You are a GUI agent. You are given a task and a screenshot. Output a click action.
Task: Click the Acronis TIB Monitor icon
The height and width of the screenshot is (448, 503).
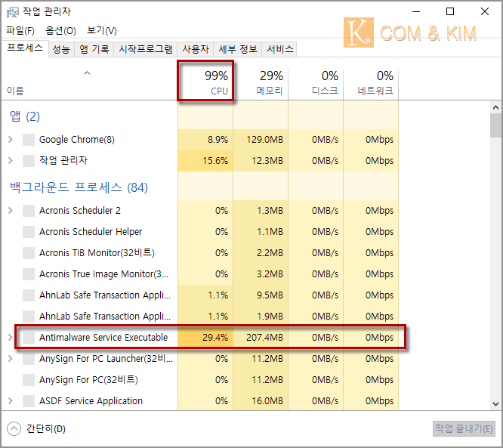(29, 253)
